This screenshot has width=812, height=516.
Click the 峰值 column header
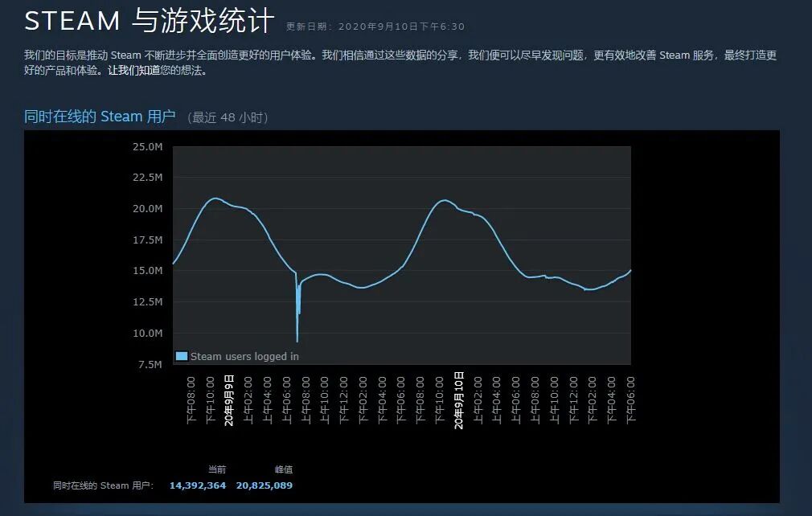[x=283, y=469]
